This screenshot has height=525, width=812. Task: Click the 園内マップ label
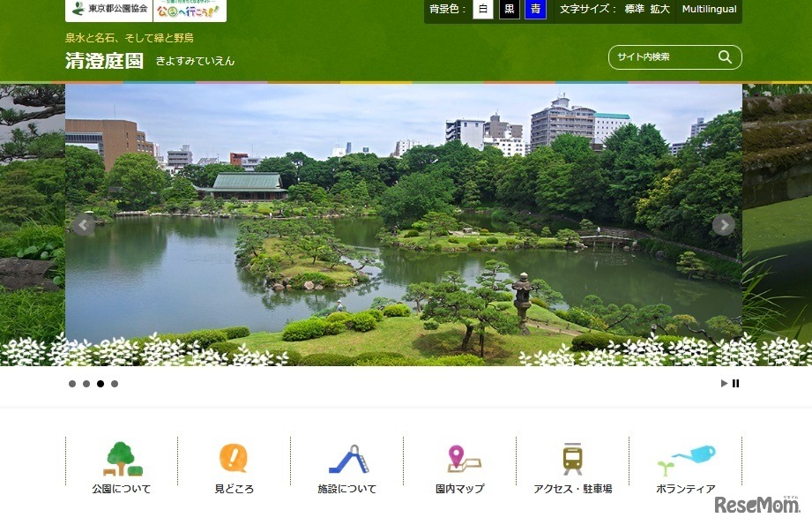click(460, 489)
